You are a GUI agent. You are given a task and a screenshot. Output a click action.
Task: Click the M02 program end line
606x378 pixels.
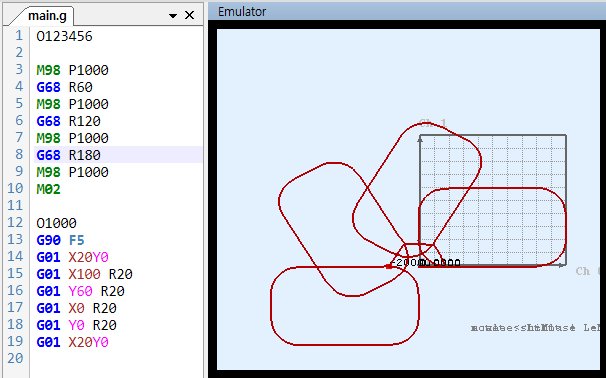click(49, 189)
